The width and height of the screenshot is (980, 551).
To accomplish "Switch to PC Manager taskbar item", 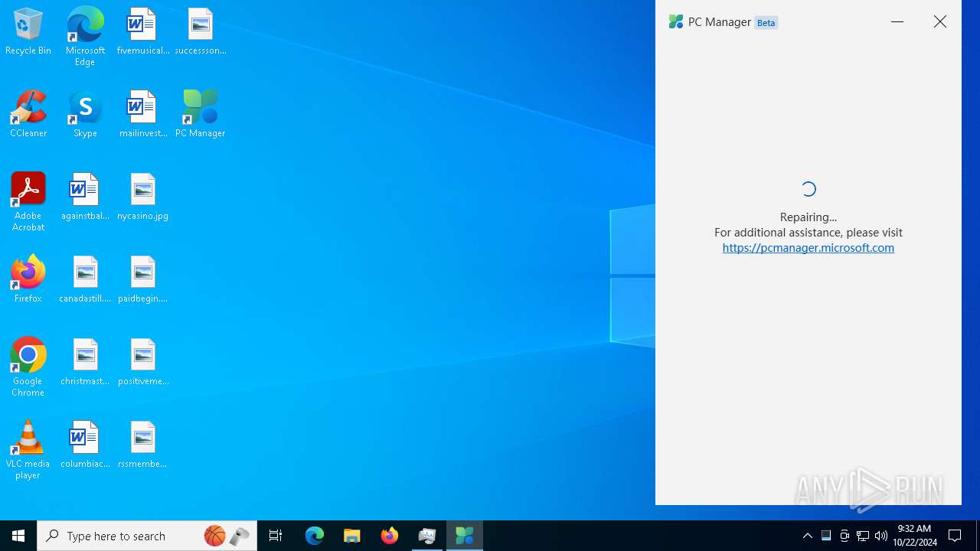I will [x=465, y=536].
